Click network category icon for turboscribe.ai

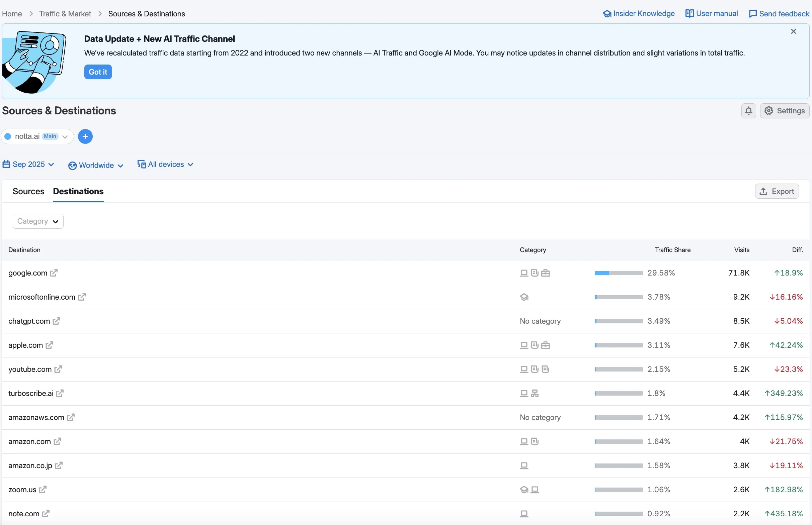click(x=535, y=393)
